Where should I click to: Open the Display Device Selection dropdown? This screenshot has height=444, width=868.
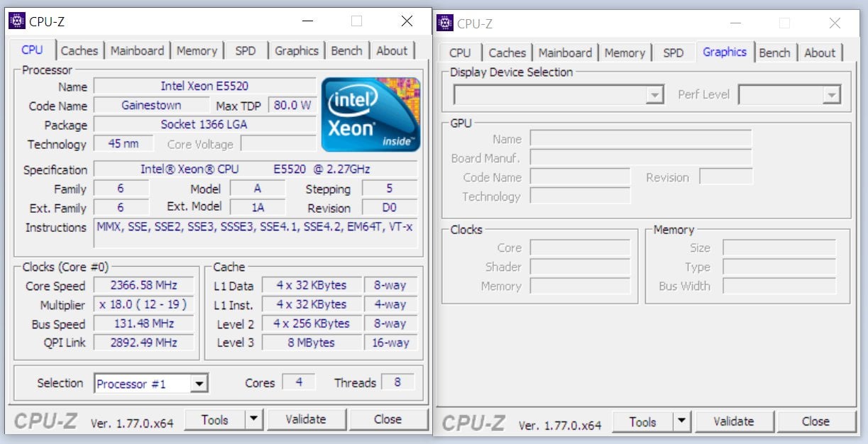[654, 95]
